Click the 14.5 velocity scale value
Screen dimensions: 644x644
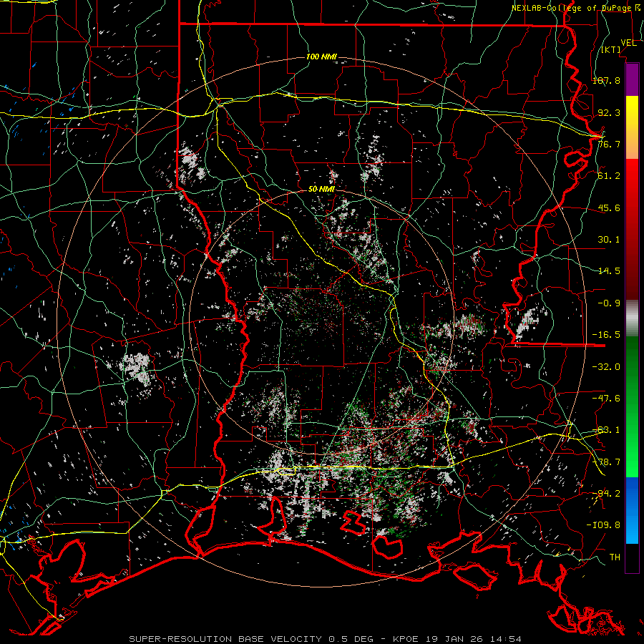click(x=609, y=271)
